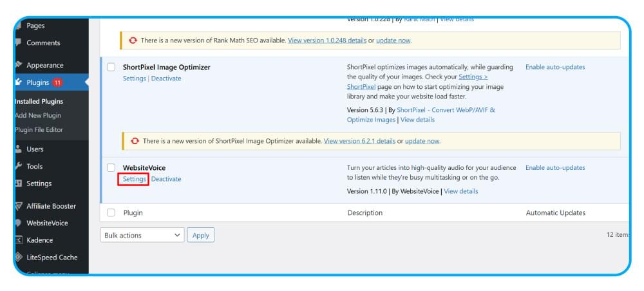Click the Plugin column footer label
Viewport: 644px width, 291px height.
(x=133, y=212)
